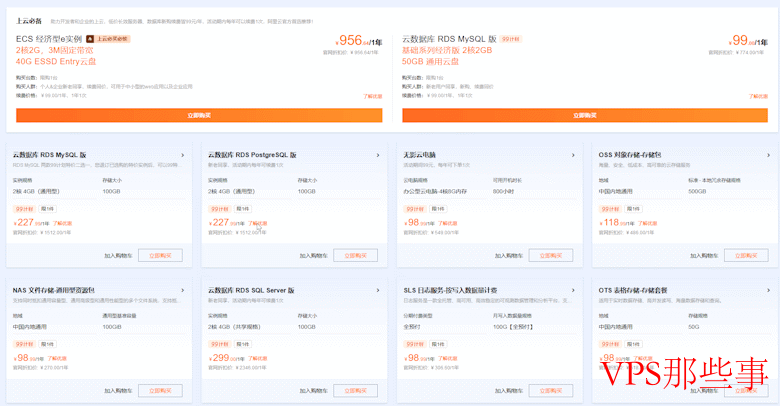The width and height of the screenshot is (780, 406).
Task: Expand the NAS 文件存储 card chevron
Action: pos(183,291)
